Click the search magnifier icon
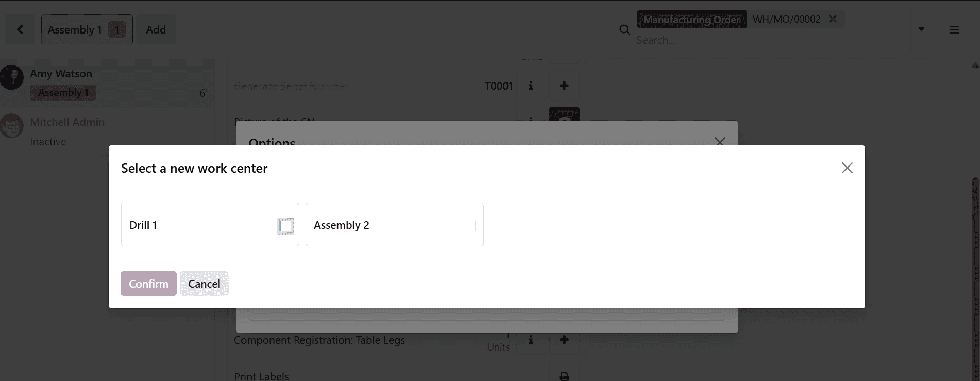980x381 pixels. (624, 30)
